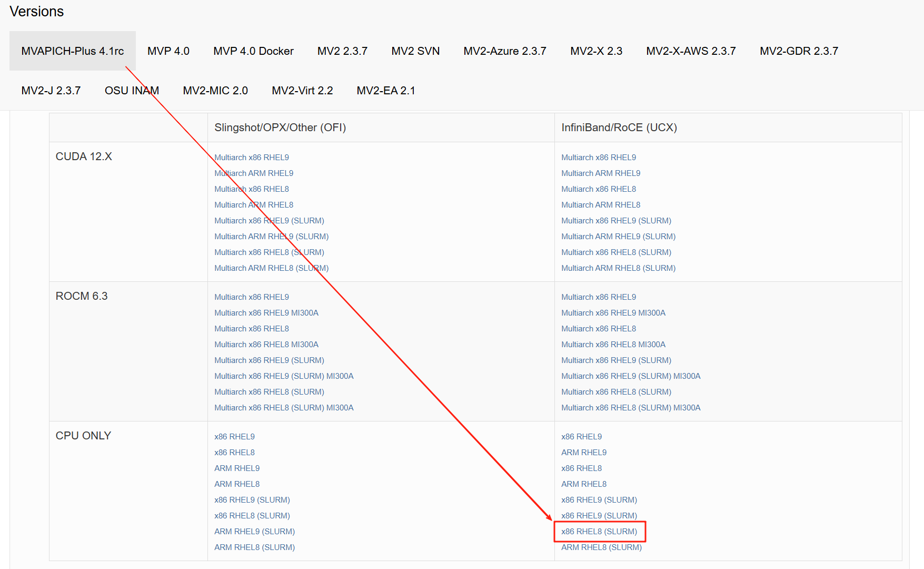Download UCX CPU ONLY x86 RHEL9 package
924x569 pixels.
pos(581,437)
